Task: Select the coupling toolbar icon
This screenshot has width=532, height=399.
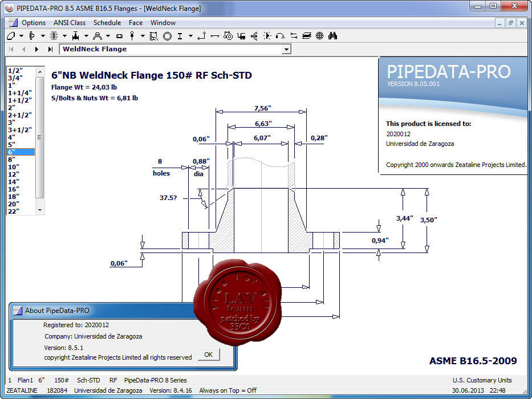Action: 119,36
